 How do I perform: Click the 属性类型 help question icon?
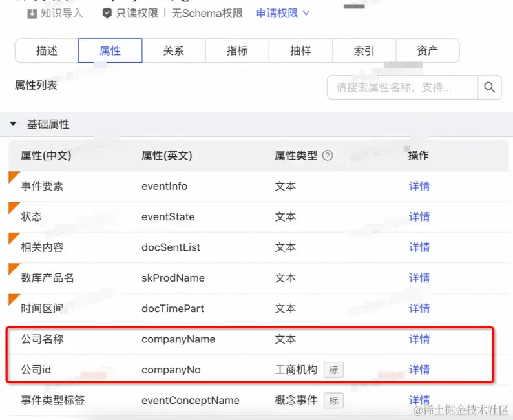tap(328, 155)
